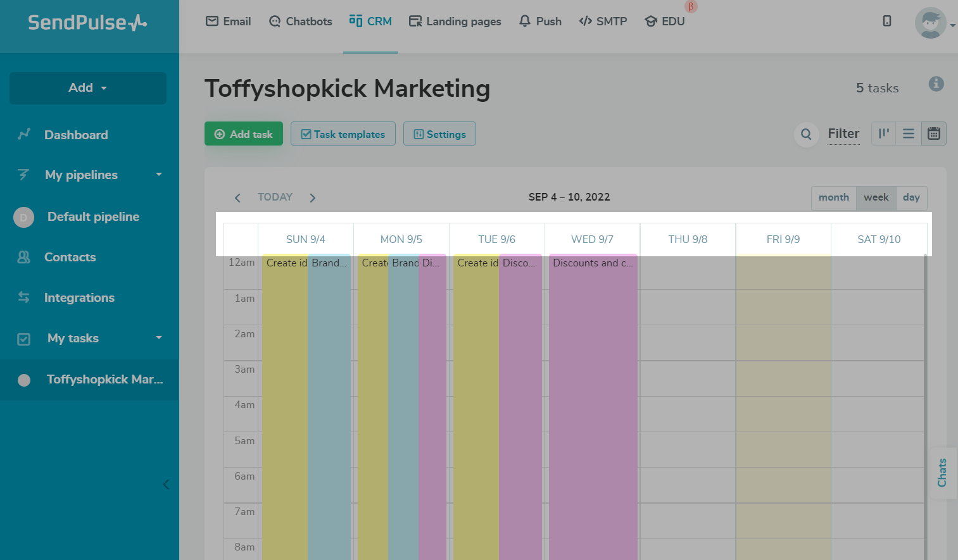Go to previous week arrow
This screenshot has height=560, width=958.
tap(237, 198)
